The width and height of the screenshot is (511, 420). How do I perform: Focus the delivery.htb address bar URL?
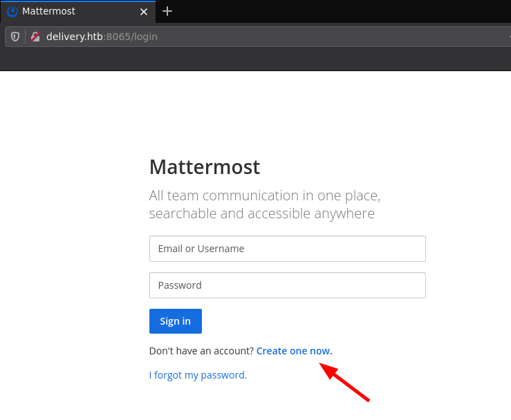pos(102,37)
